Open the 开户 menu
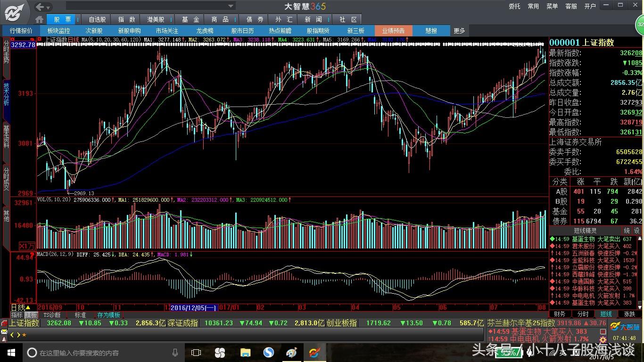This screenshot has height=362, width=644. (x=590, y=6)
